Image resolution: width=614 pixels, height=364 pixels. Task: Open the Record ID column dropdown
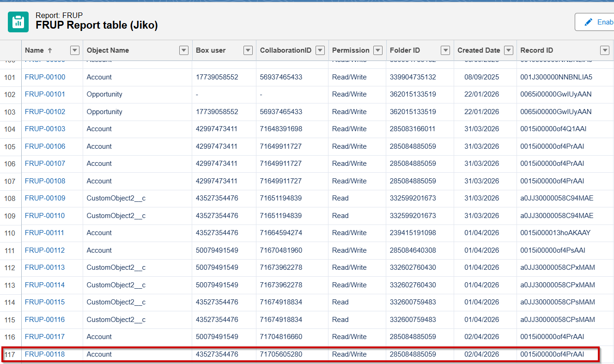604,50
